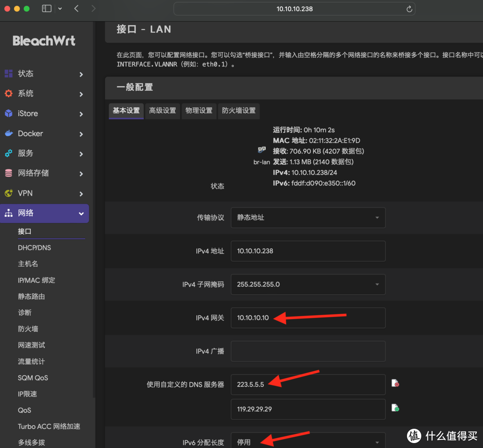Screen dimensions: 483x448
Task: Switch to the 防火墙设置 tab
Action: point(238,111)
